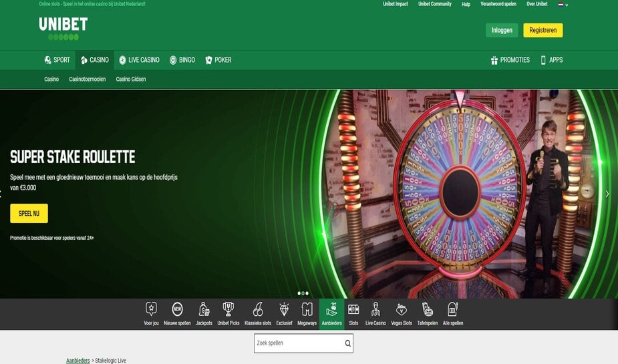The image size is (618, 364).
Task: Select the first carousel dot
Action: pos(299,293)
